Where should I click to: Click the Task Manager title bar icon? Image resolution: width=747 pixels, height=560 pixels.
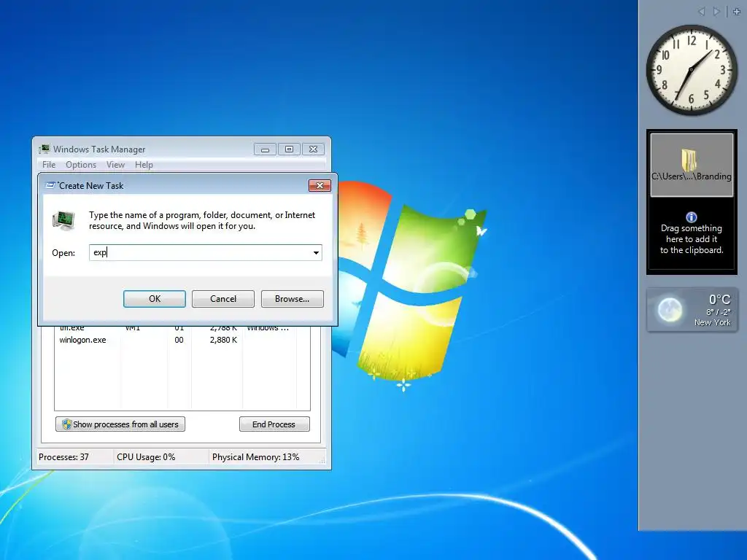(x=44, y=149)
